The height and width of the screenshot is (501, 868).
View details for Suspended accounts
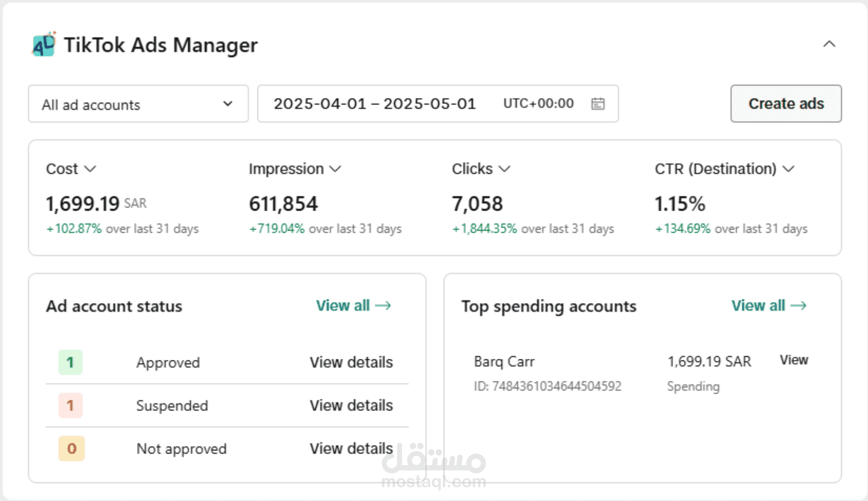point(351,405)
